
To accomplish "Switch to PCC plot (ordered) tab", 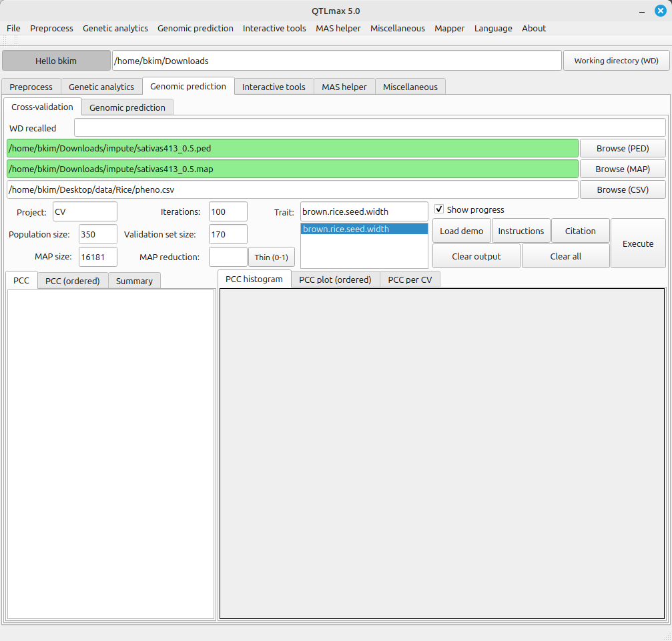I will 335,279.
